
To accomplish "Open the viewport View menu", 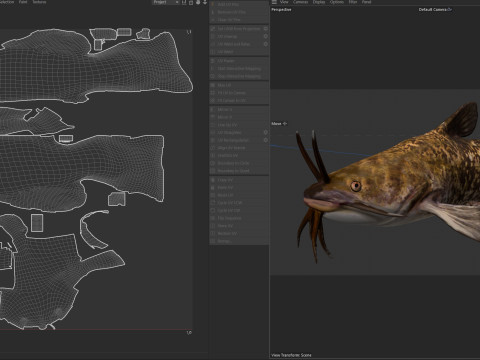I will click(284, 2).
